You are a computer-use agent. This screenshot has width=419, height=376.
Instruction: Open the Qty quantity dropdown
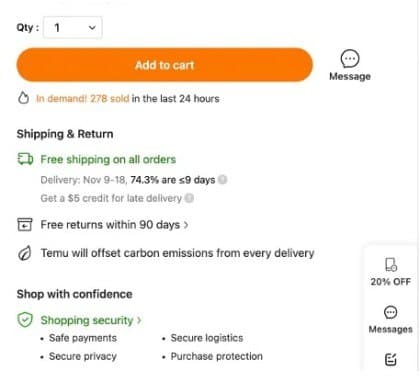point(73,27)
